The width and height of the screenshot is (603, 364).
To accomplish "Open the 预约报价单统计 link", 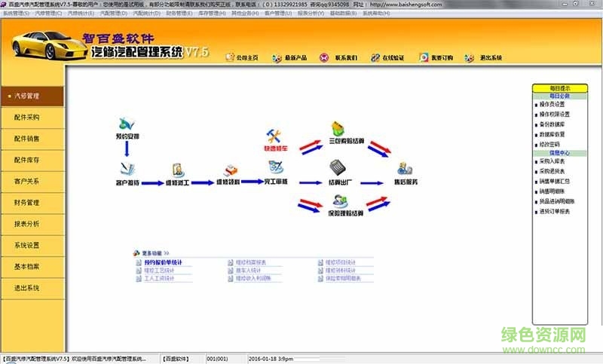I will 163,262.
